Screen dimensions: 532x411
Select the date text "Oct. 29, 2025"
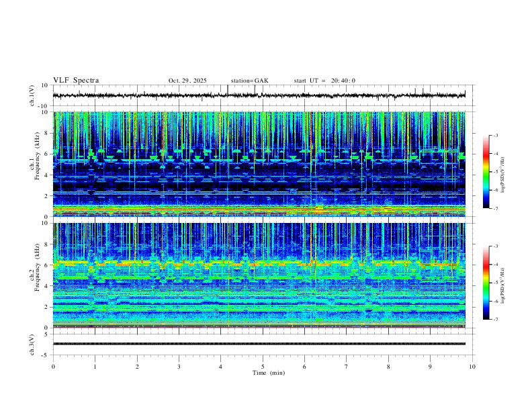click(x=187, y=81)
